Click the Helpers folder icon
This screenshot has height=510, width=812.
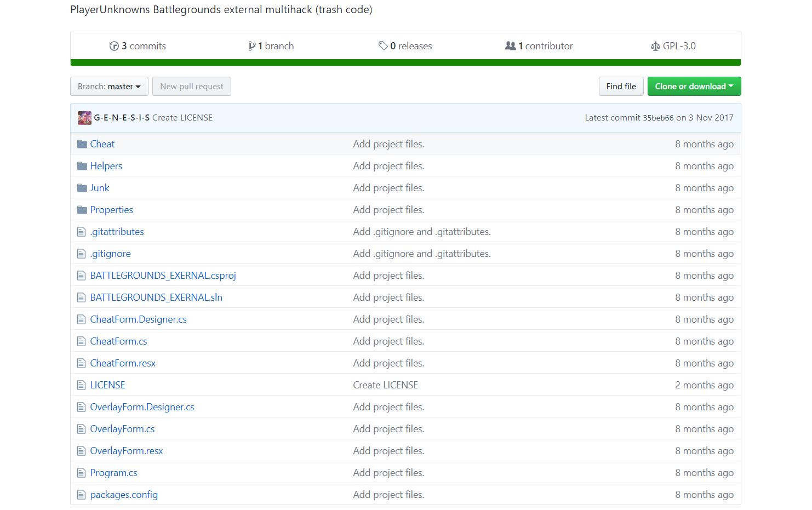(x=82, y=166)
